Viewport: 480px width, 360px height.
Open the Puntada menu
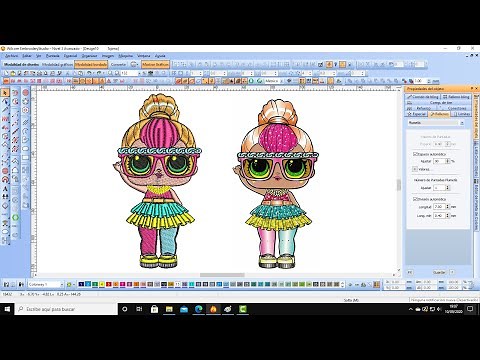pos(53,56)
